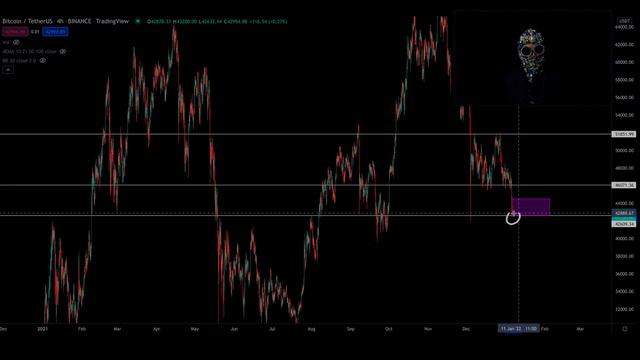This screenshot has height=360, width=640.
Task: Collapse the indicator legend with the arrow button
Action: 8,70
